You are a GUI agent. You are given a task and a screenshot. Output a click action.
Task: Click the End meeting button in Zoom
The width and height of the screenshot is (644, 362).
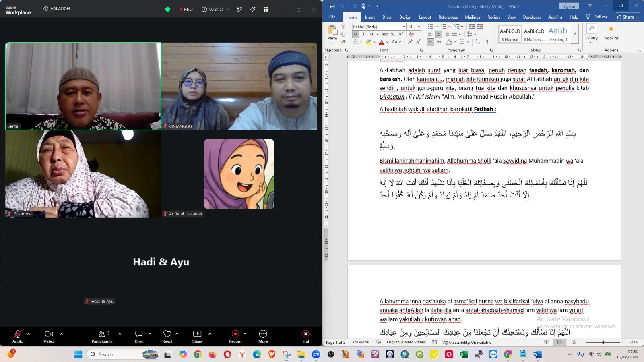point(306,336)
